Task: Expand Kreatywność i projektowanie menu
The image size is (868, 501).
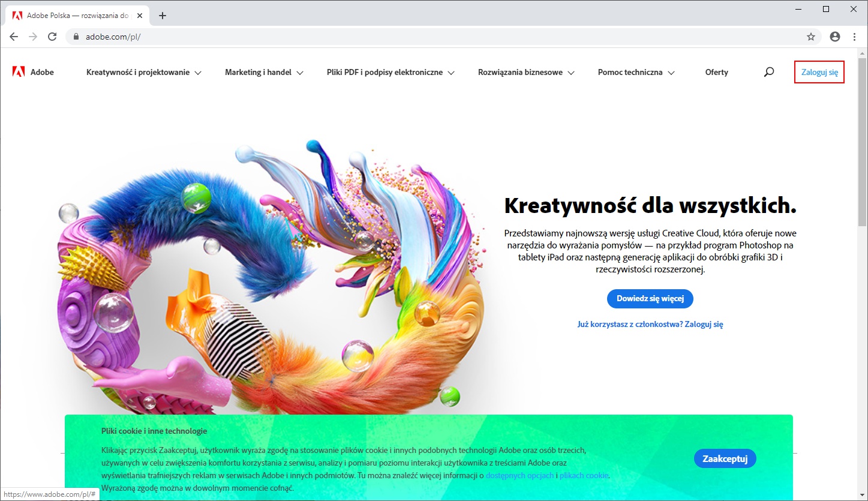Action: click(x=144, y=72)
